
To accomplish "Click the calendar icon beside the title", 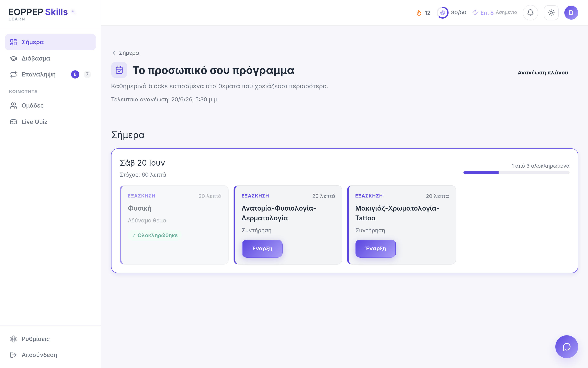I will 119,70.
